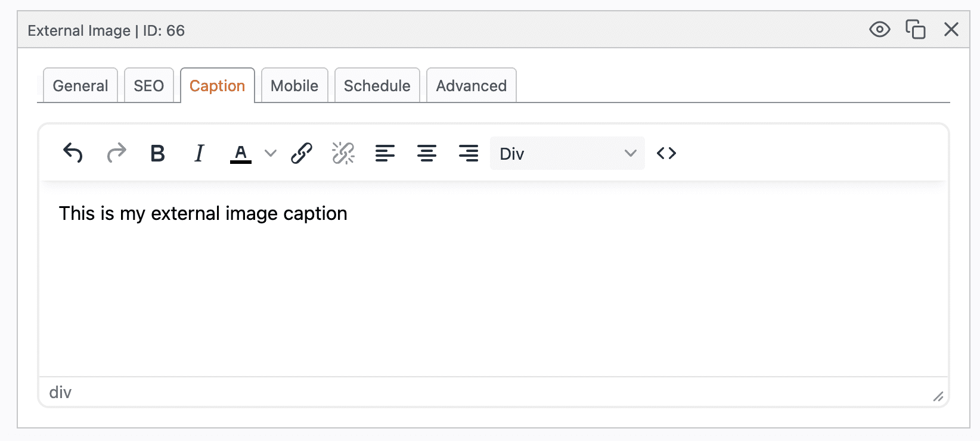
Task: Align caption text right
Action: pos(469,153)
